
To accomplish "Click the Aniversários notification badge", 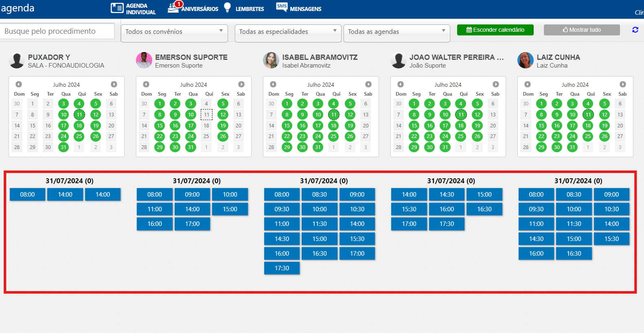I will tap(178, 4).
